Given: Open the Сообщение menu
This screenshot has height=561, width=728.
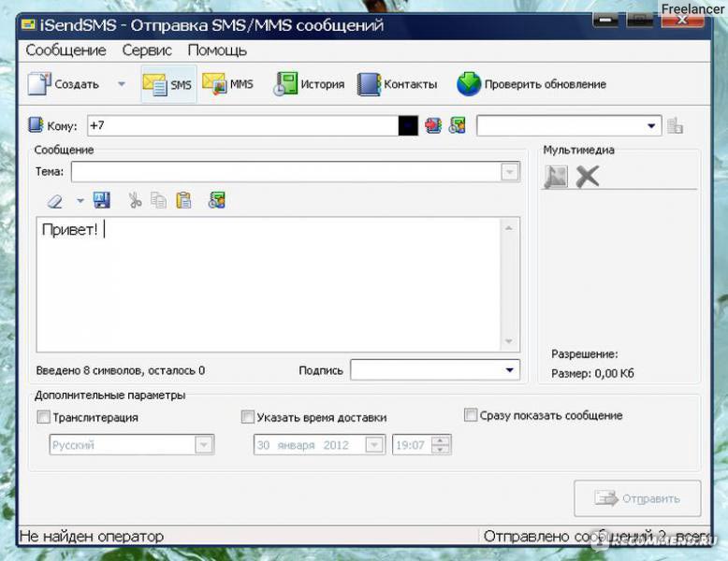Looking at the screenshot, I should (66, 50).
